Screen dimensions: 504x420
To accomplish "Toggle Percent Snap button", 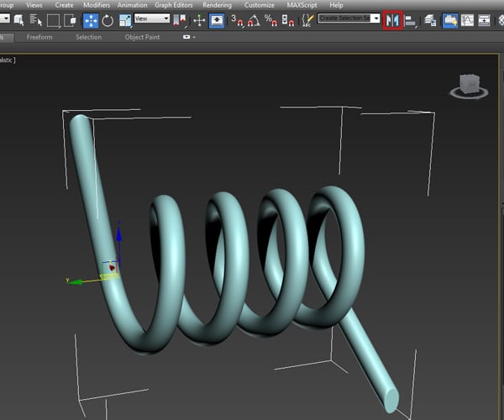I will click(270, 20).
